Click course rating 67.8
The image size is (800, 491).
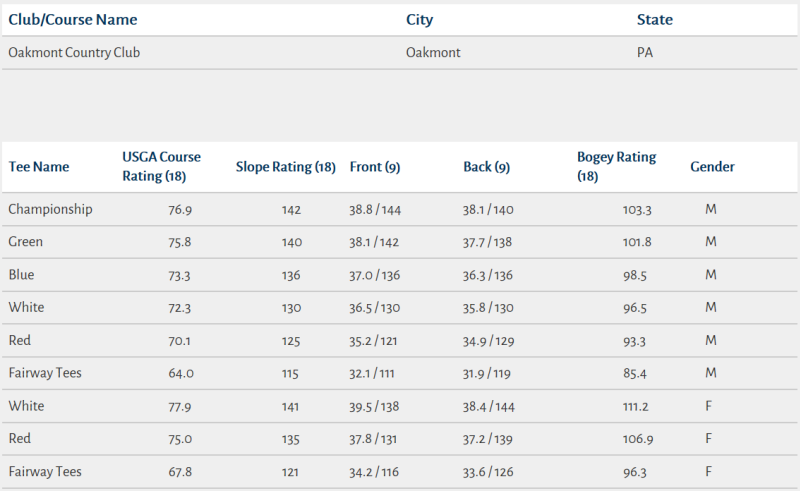point(180,472)
